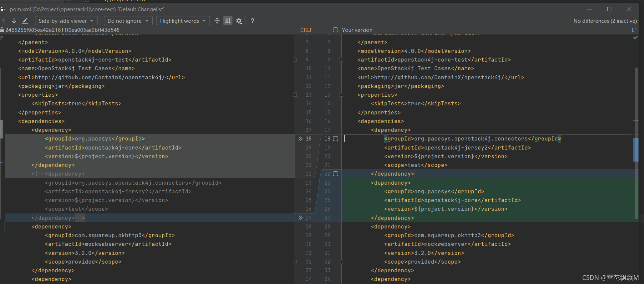Screen dimensions: 644x284
Task: Close the diff window
Action: tap(629, 9)
